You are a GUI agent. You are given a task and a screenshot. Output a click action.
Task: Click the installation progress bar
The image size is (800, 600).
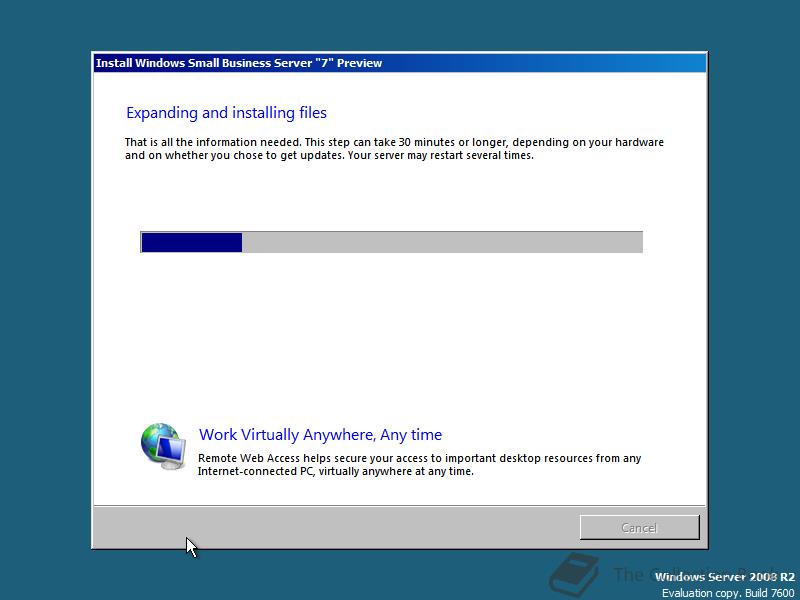tap(391, 242)
